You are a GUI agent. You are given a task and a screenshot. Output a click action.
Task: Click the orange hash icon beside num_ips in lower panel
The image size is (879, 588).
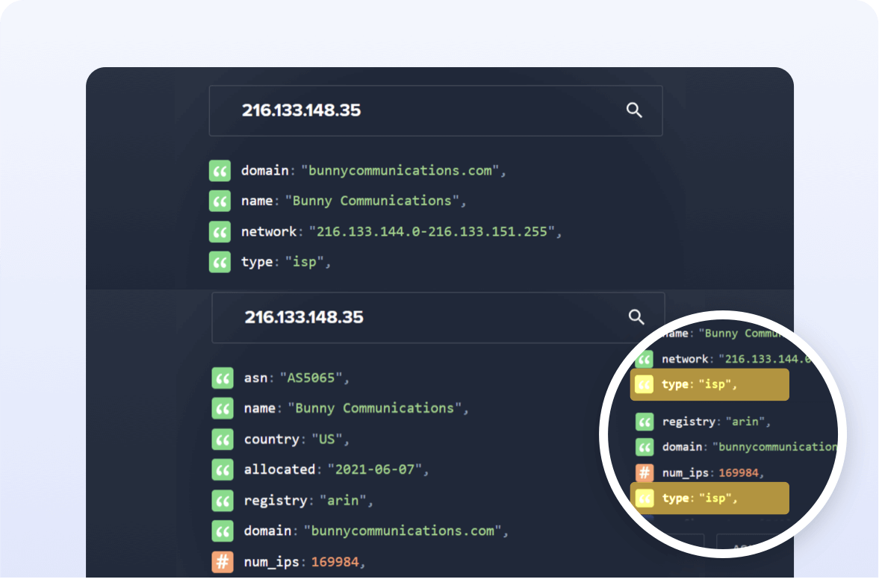pyautogui.click(x=223, y=561)
